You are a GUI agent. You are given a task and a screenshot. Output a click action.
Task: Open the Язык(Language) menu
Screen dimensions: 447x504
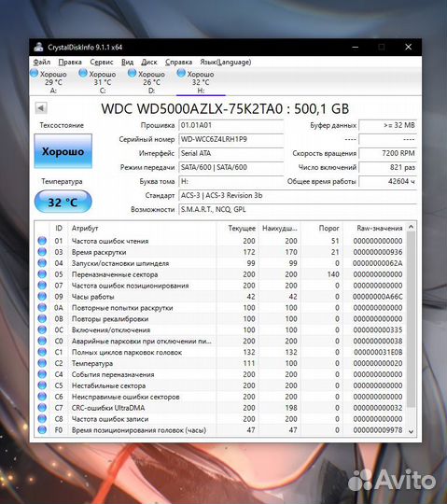pyautogui.click(x=226, y=62)
